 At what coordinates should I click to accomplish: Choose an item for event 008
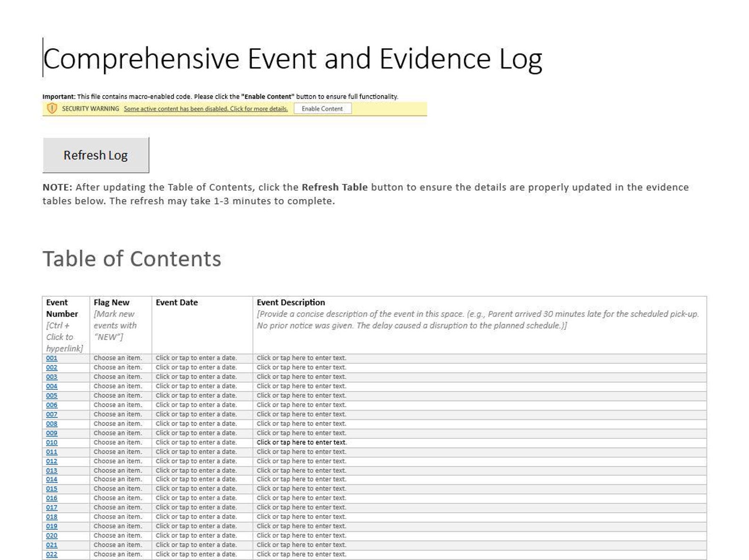[x=118, y=424]
